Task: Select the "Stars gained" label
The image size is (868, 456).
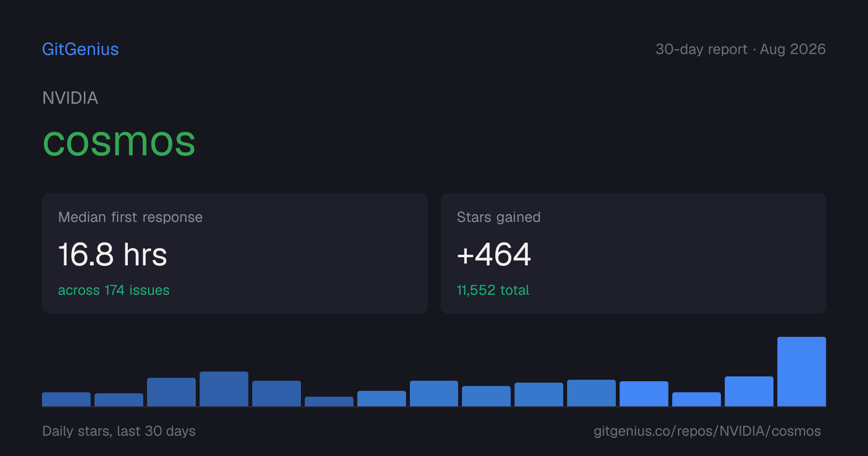Action: tap(499, 217)
